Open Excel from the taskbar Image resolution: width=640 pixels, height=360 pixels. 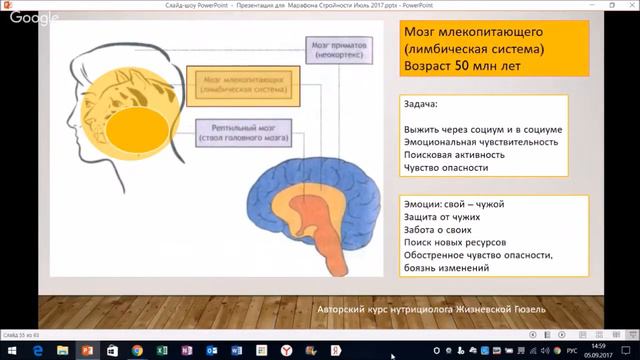(x=162, y=351)
